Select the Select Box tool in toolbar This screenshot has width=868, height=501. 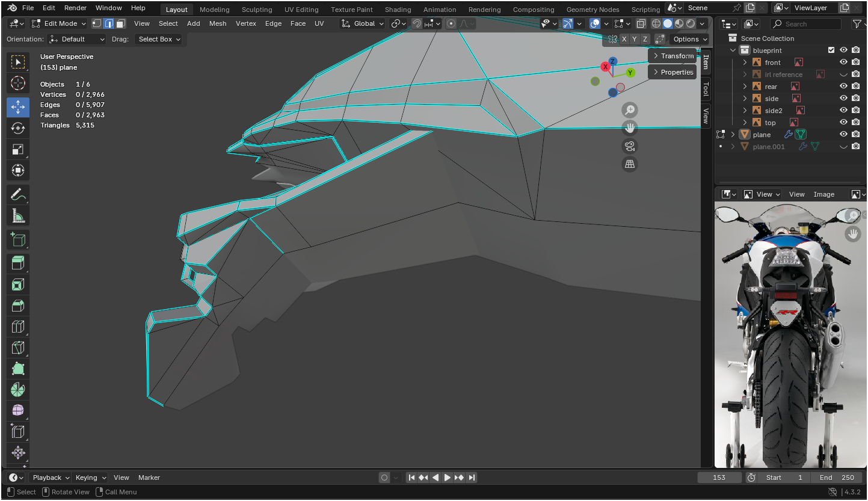[18, 62]
